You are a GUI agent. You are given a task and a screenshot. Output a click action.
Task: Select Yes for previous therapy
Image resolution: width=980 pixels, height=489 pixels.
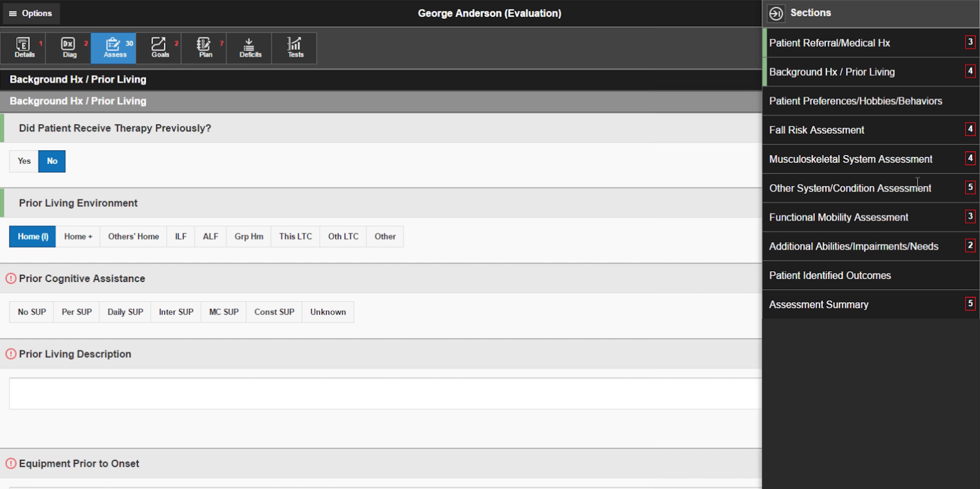tap(24, 161)
